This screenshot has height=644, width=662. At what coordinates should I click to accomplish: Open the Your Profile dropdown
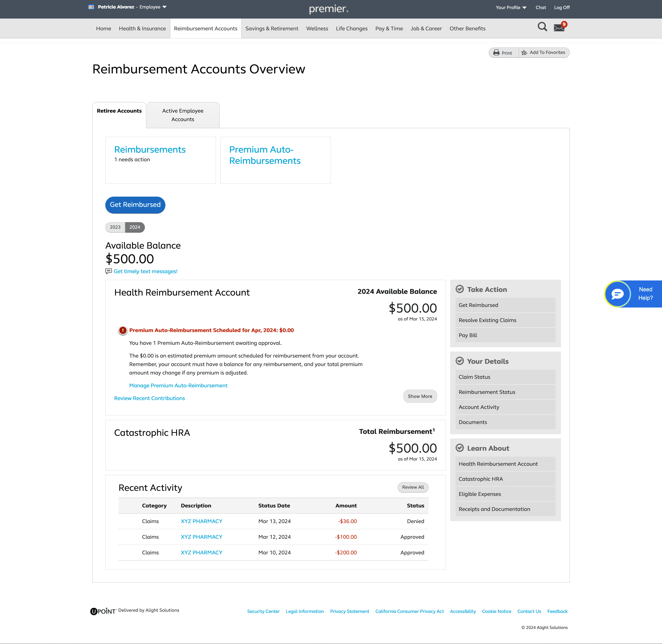click(511, 8)
